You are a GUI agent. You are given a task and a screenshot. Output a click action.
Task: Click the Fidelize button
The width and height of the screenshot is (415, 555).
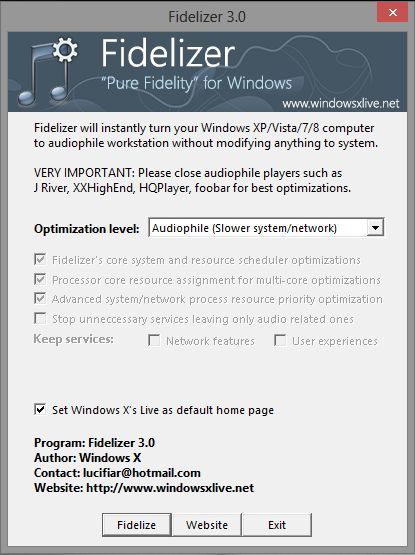click(137, 525)
